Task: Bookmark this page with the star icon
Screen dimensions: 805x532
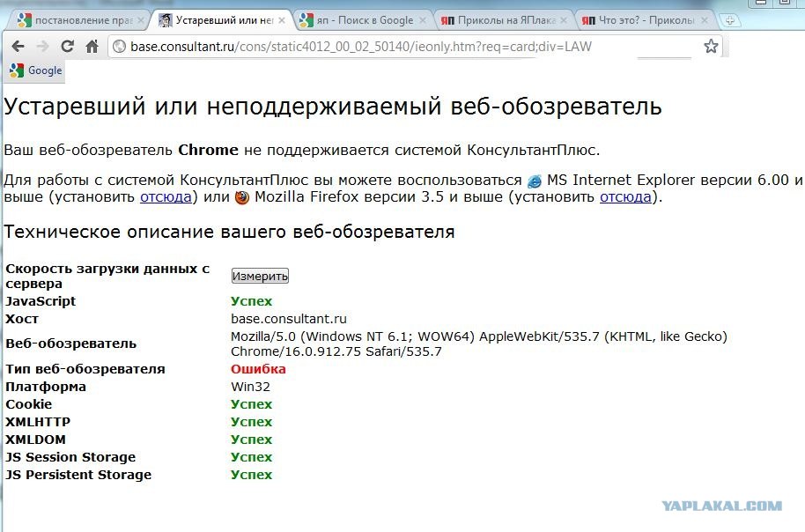Action: [x=711, y=46]
